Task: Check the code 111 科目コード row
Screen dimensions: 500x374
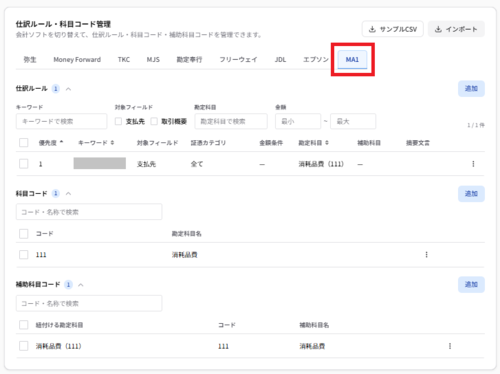Action: (24, 255)
